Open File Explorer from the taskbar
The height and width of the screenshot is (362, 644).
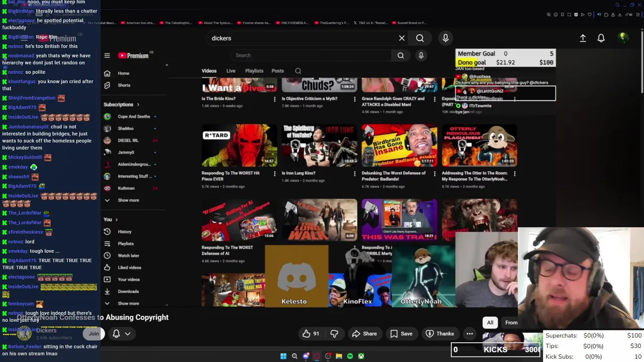tap(339, 356)
